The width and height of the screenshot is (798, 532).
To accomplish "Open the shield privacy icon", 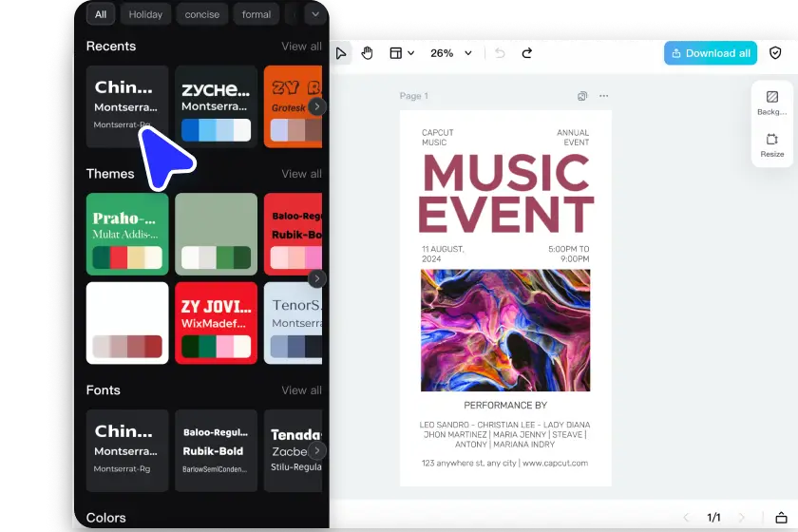I will pyautogui.click(x=775, y=53).
